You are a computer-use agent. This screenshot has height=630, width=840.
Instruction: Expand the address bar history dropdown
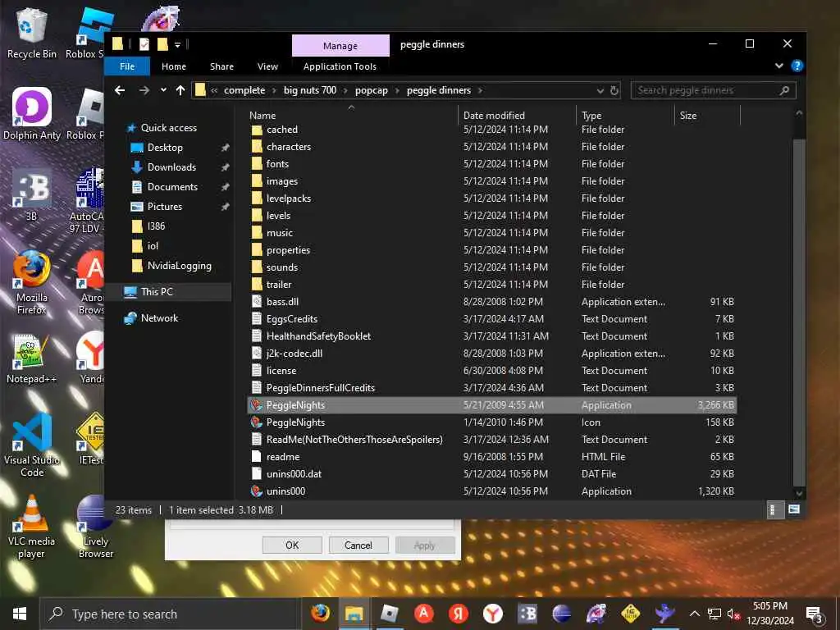[x=600, y=91]
